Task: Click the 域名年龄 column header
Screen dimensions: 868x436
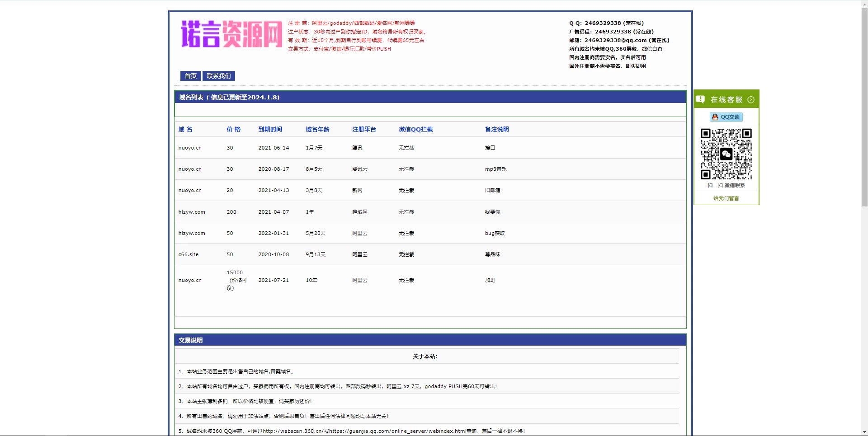Action: point(317,129)
